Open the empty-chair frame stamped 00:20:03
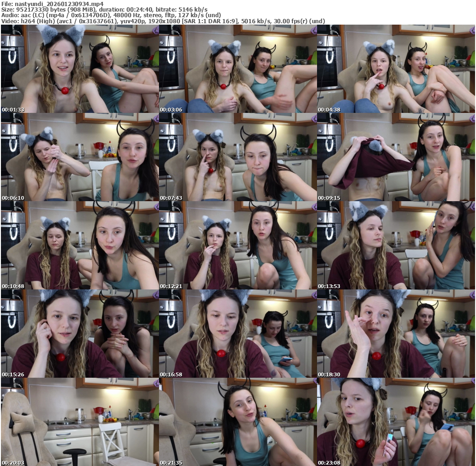This screenshot has height=466, width=476. (x=80, y=422)
